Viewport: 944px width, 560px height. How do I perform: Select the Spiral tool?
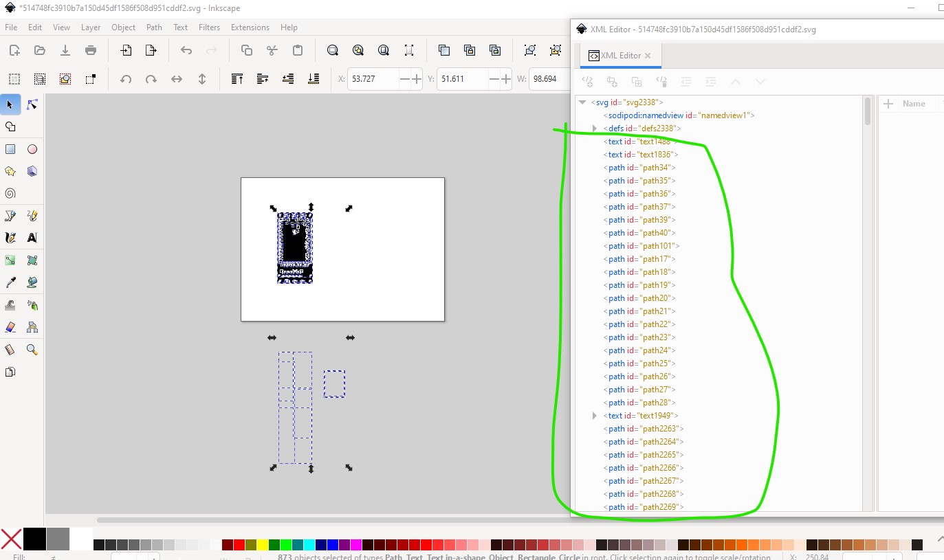tap(10, 193)
